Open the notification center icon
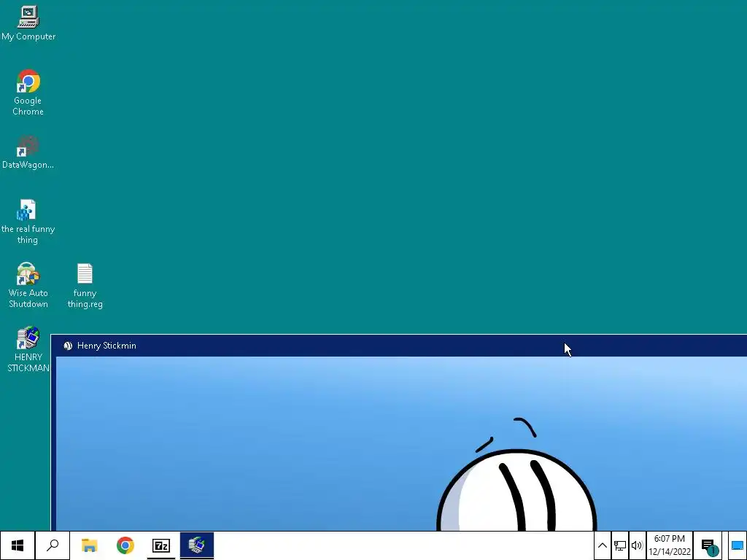The height and width of the screenshot is (560, 747). pos(709,546)
